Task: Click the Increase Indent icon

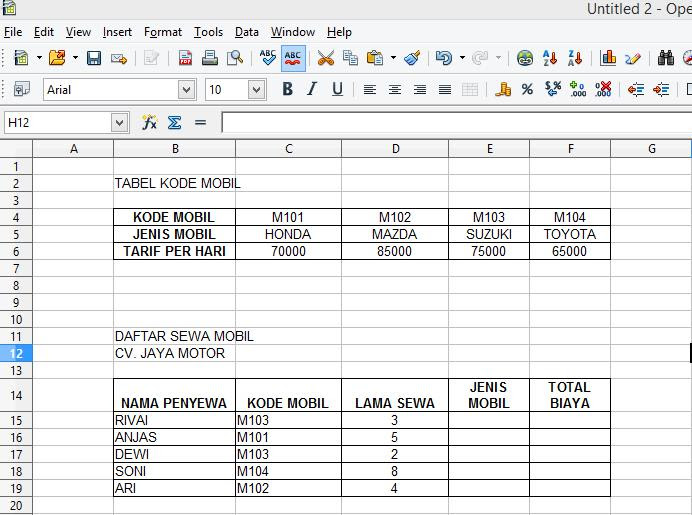Action: 661,90
